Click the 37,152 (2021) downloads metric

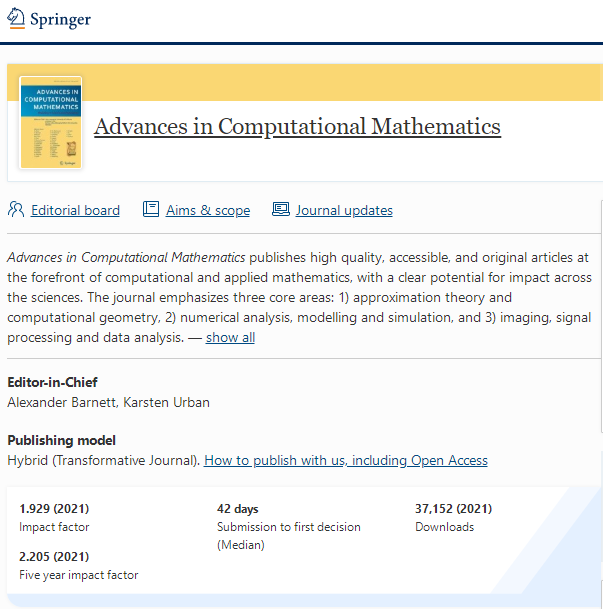pos(453,508)
